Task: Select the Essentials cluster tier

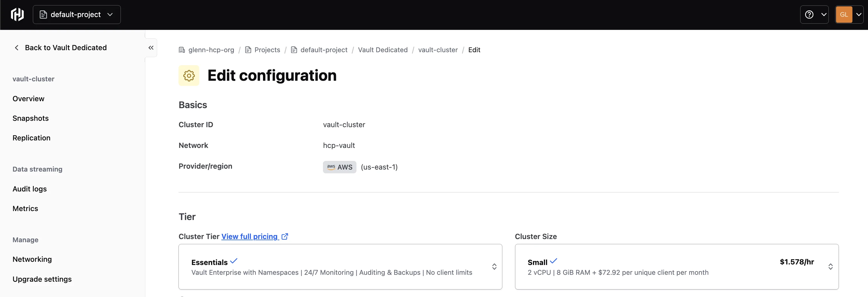Action: tap(340, 267)
